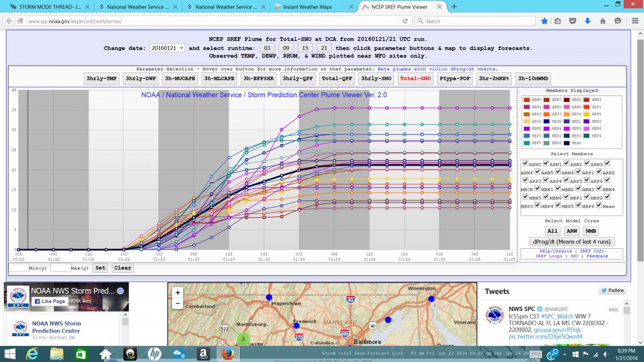Open the HP app on the taskbar
The width and height of the screenshot is (644, 362).
[155, 353]
